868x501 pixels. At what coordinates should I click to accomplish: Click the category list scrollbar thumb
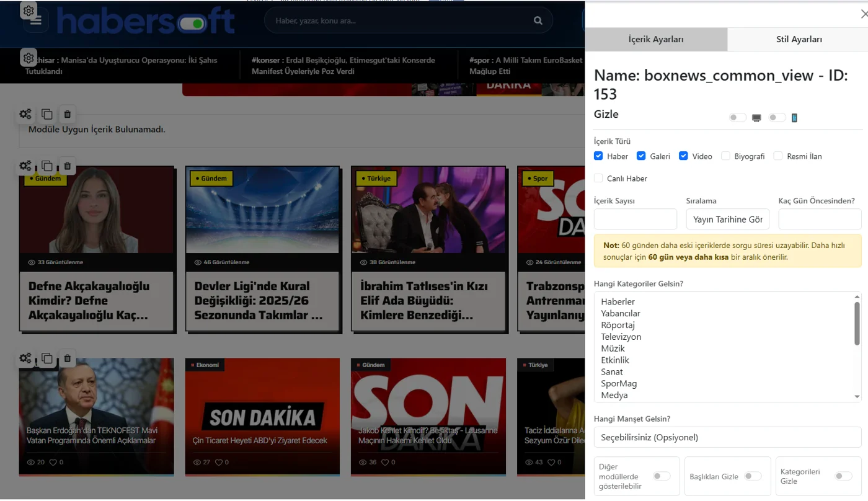point(857,323)
